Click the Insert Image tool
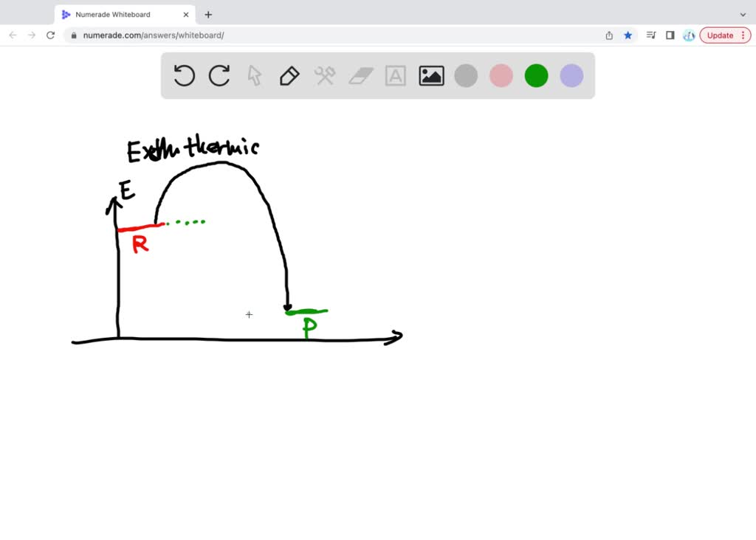Image resolution: width=756 pixels, height=540 pixels. pyautogui.click(x=431, y=75)
